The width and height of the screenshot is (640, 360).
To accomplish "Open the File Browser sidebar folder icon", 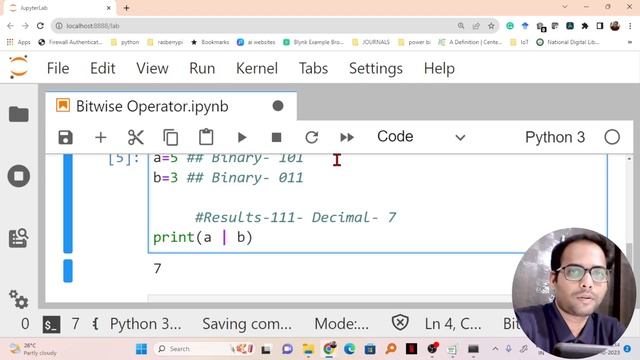I will [x=19, y=114].
